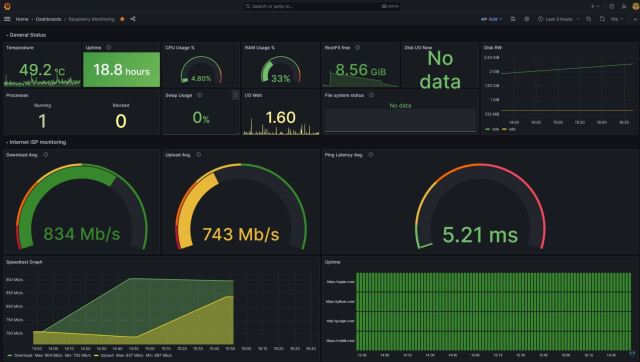Show info for RootFS free panel
640x362 pixels.
tap(358, 47)
